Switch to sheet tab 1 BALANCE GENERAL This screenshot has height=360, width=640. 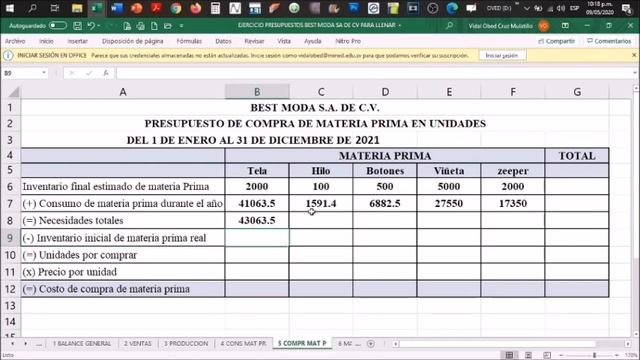(x=82, y=344)
